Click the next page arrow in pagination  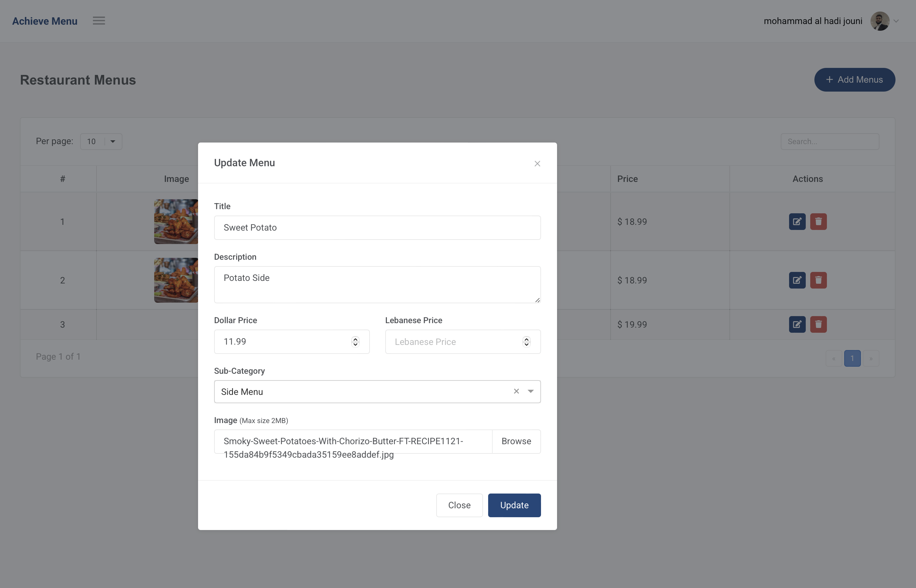(x=871, y=358)
